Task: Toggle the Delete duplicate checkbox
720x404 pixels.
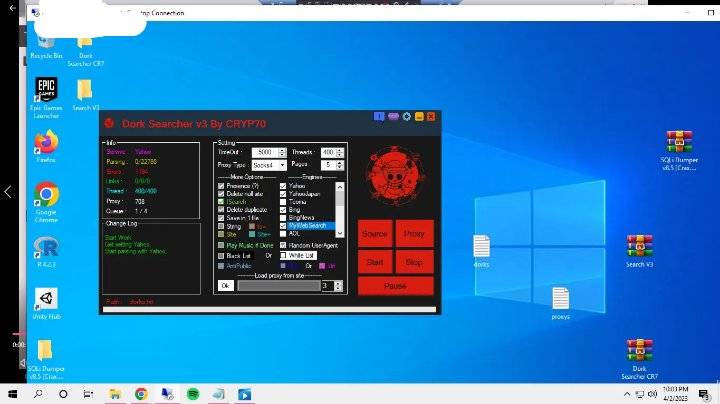Action: [x=221, y=210]
